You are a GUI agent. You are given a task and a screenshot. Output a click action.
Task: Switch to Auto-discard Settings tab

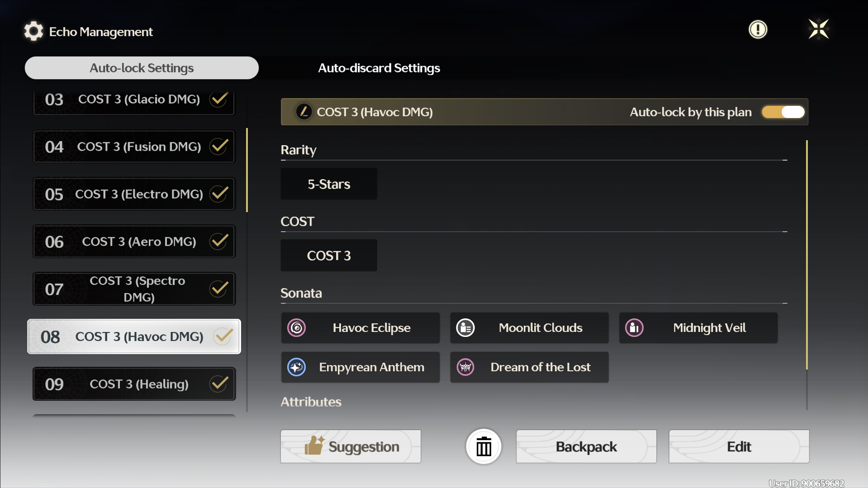tap(379, 68)
